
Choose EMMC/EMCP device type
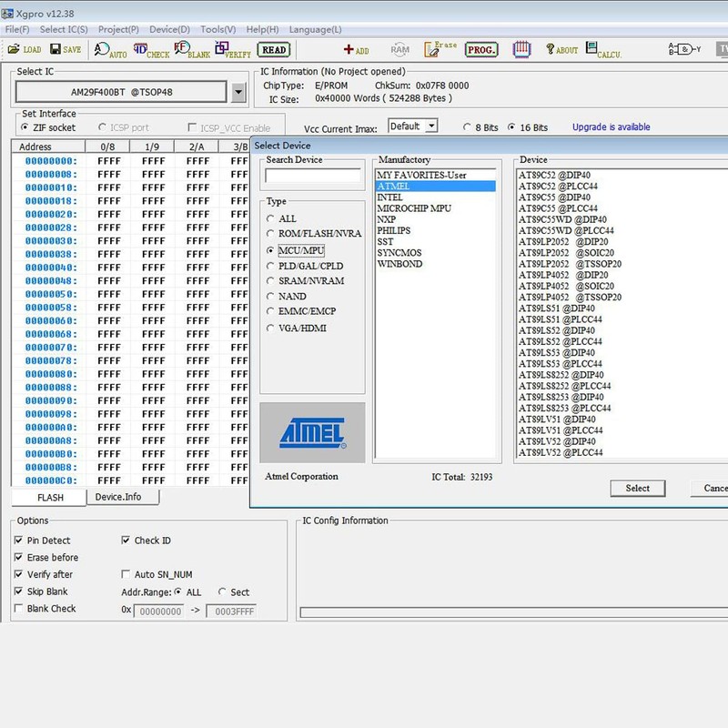(x=301, y=311)
